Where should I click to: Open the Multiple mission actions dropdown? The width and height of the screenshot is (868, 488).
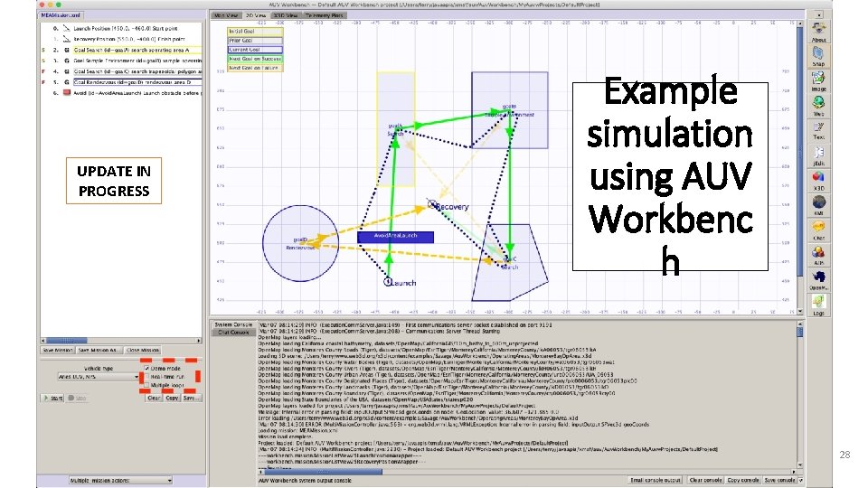coord(120,480)
